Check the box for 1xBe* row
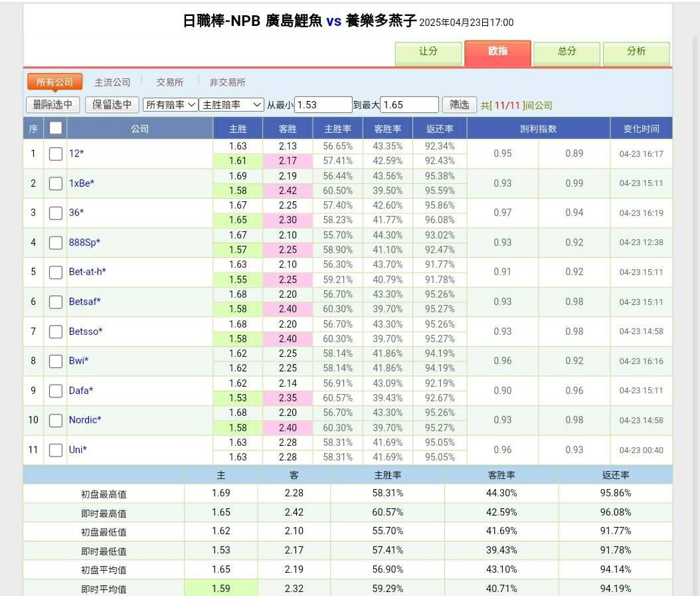Screen dimensions: 700x596 (x=55, y=183)
